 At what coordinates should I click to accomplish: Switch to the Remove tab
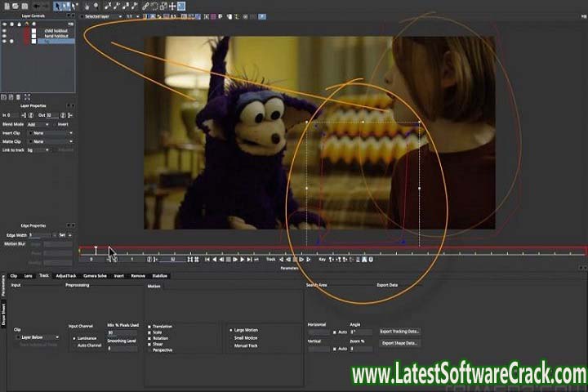tap(138, 276)
